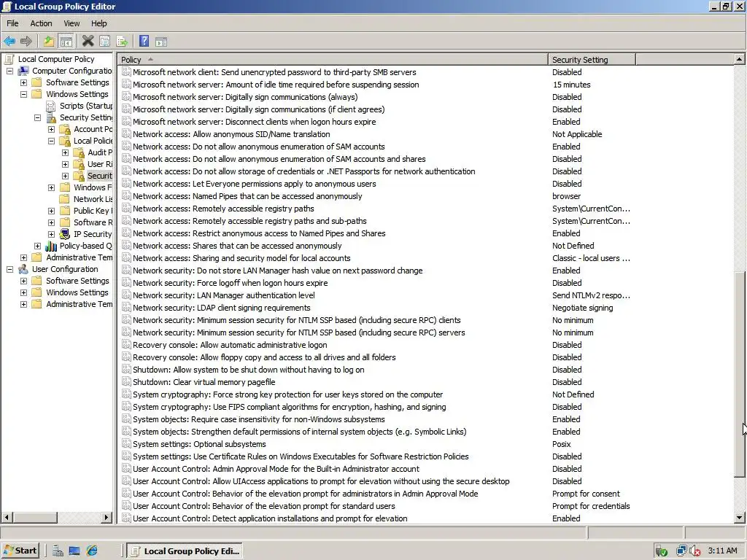The height and width of the screenshot is (560, 747).
Task: Open the Help menu
Action: pyautogui.click(x=99, y=23)
